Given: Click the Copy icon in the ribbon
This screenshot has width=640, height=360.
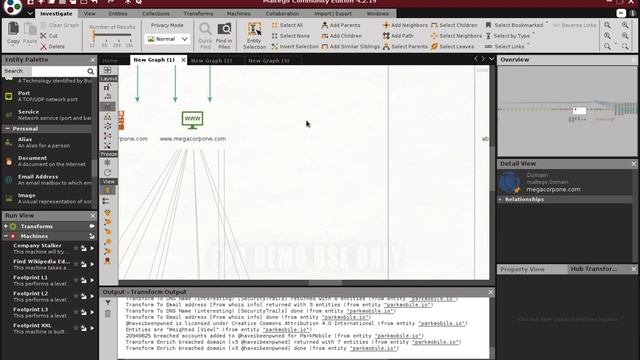Looking at the screenshot, I should [x=13, y=30].
